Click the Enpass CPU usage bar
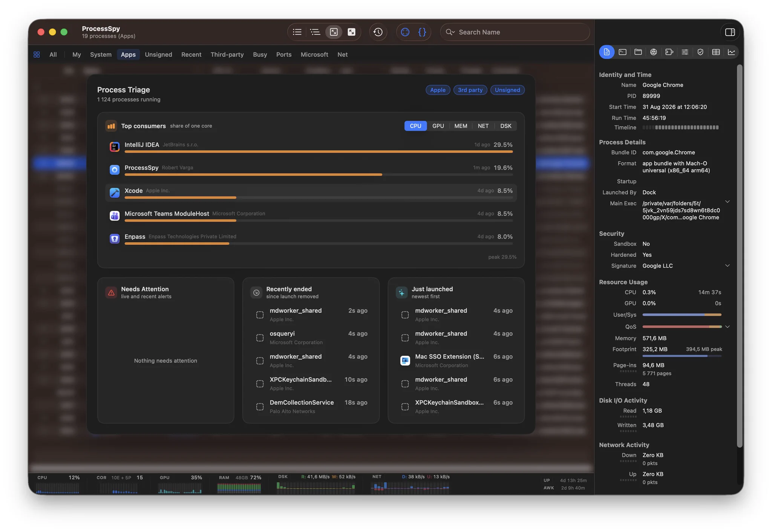The height and width of the screenshot is (532, 772). point(319,243)
